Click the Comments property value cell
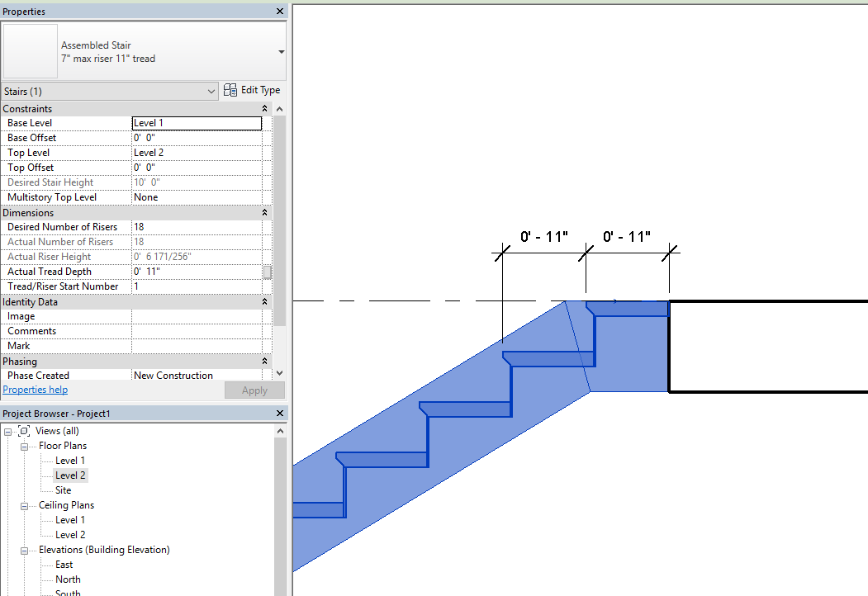This screenshot has height=596, width=868. (x=197, y=331)
